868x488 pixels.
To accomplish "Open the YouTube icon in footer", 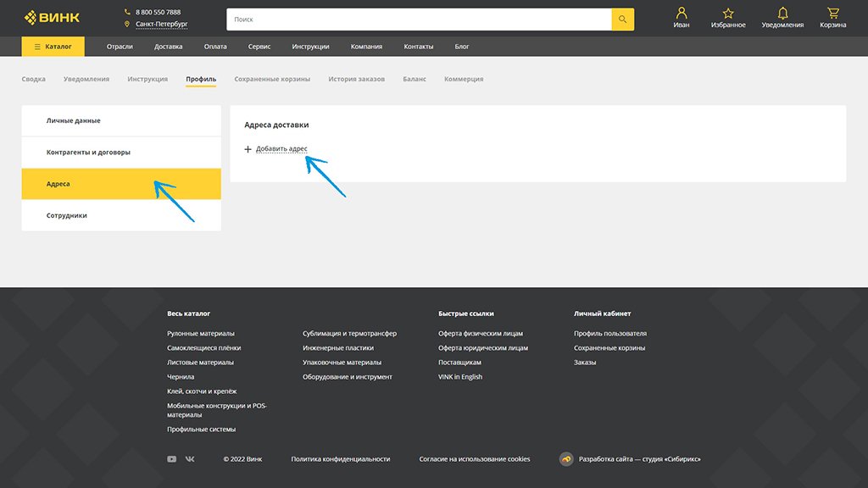I will tap(171, 458).
